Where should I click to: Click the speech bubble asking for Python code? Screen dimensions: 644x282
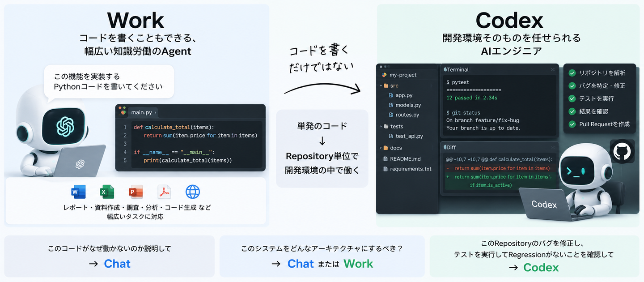109,81
